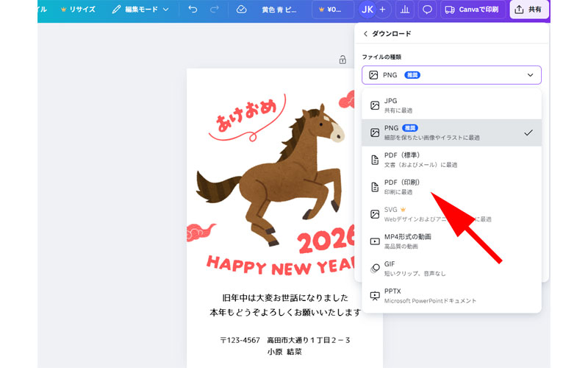Image resolution: width=588 pixels, height=368 pixels.
Task: Open the 編集モード dropdown
Action: pyautogui.click(x=140, y=10)
